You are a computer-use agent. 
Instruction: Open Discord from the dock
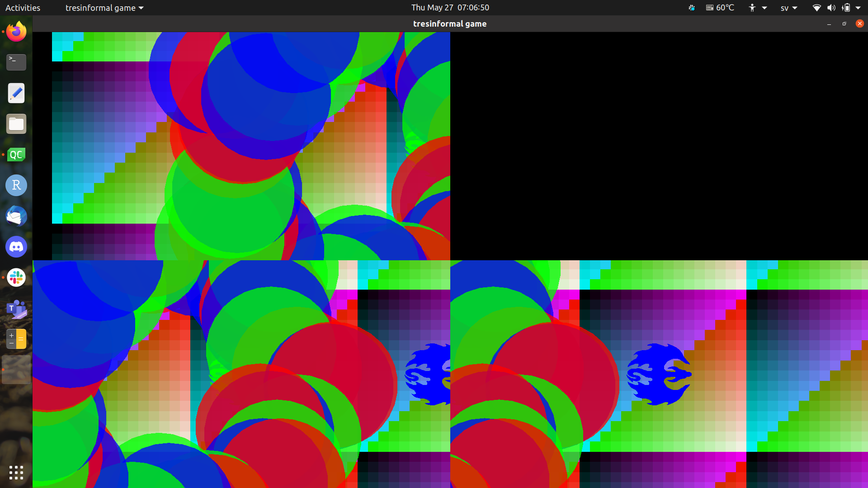pyautogui.click(x=16, y=247)
